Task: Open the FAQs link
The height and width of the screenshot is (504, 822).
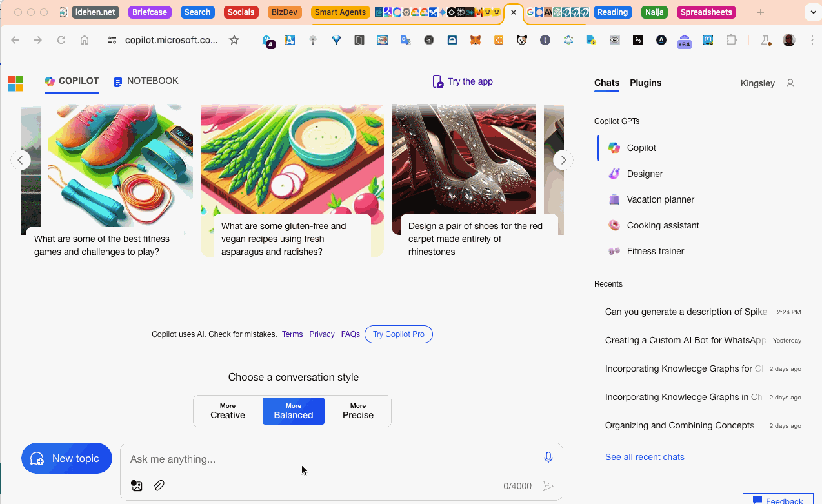Action: 350,334
